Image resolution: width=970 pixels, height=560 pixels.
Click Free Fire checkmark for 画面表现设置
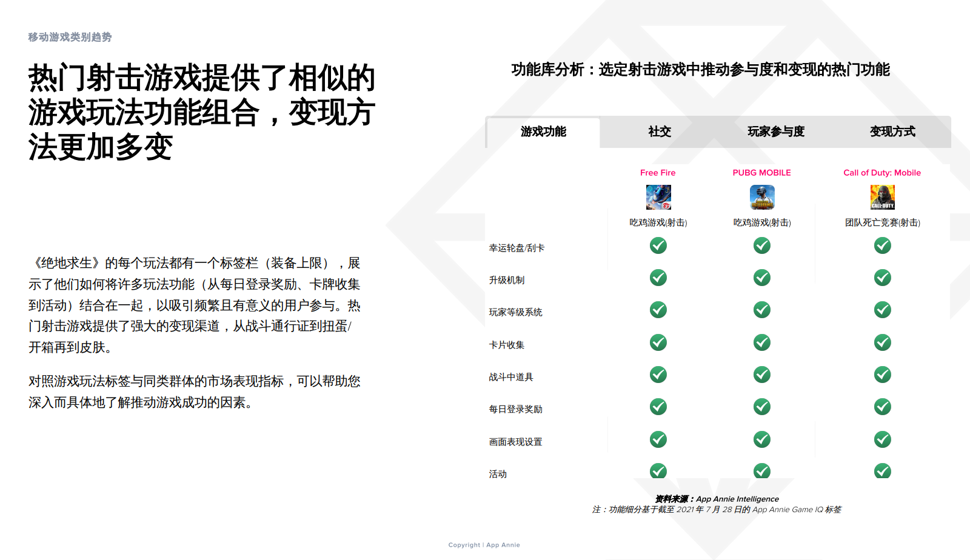click(658, 439)
